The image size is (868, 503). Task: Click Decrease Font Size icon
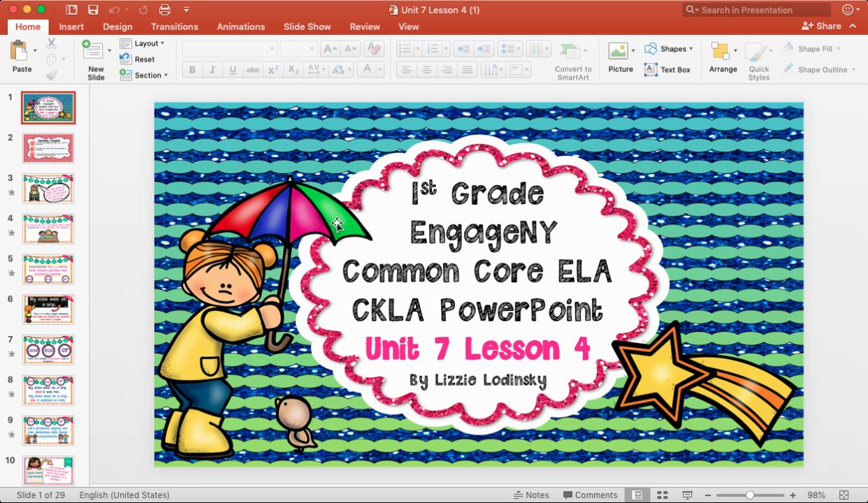pos(351,49)
